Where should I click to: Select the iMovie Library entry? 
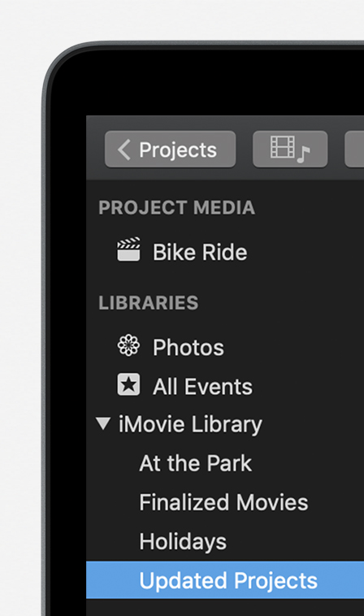tap(190, 425)
